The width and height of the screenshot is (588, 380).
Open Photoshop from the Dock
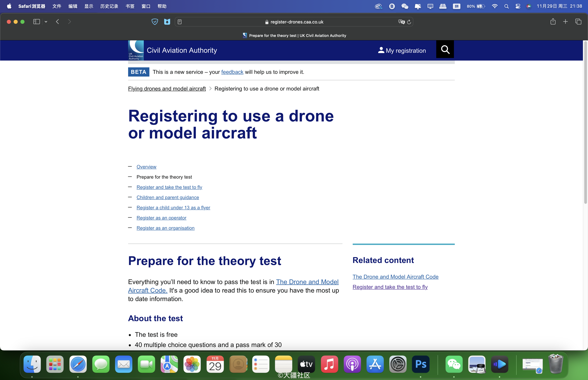(421, 364)
